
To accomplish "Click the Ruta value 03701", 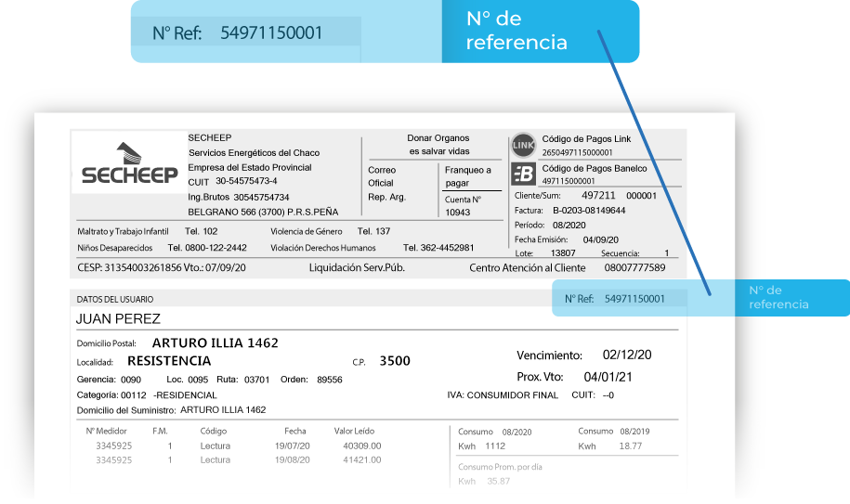I will (257, 380).
